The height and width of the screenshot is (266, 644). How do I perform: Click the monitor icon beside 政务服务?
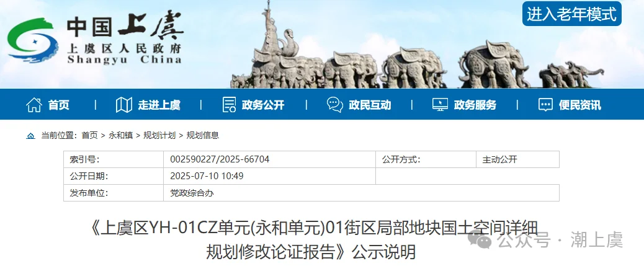click(440, 105)
